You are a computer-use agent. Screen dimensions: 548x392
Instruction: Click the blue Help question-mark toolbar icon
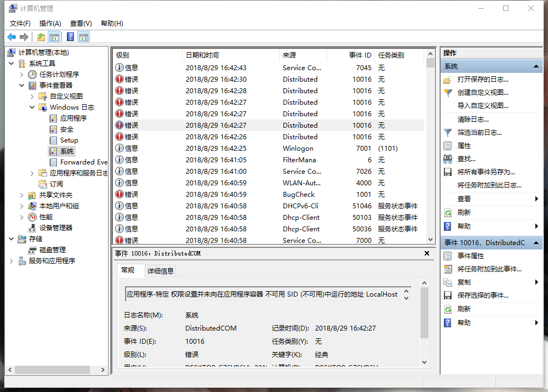[x=70, y=37]
